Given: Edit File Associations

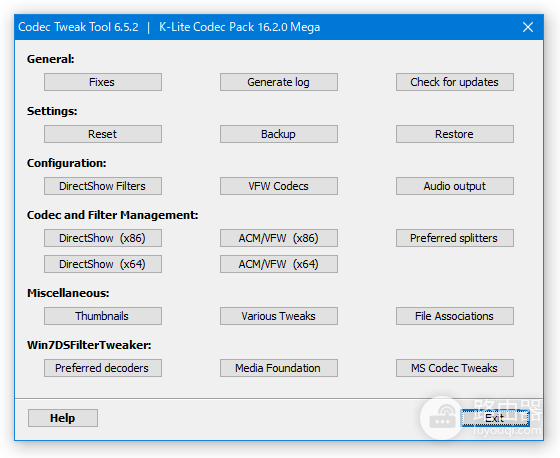Looking at the screenshot, I should 455,316.
